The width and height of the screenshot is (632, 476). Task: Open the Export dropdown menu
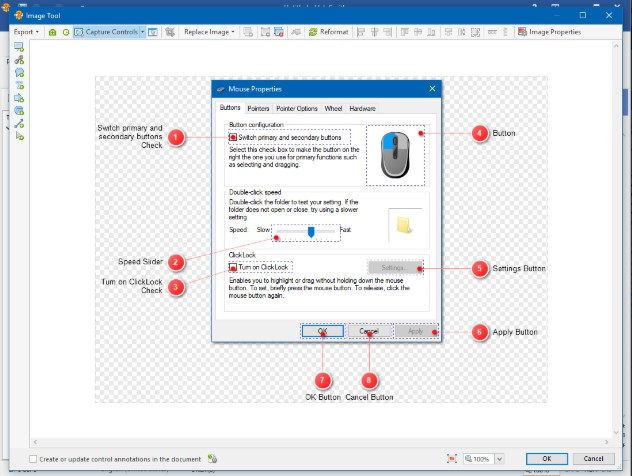click(x=26, y=32)
